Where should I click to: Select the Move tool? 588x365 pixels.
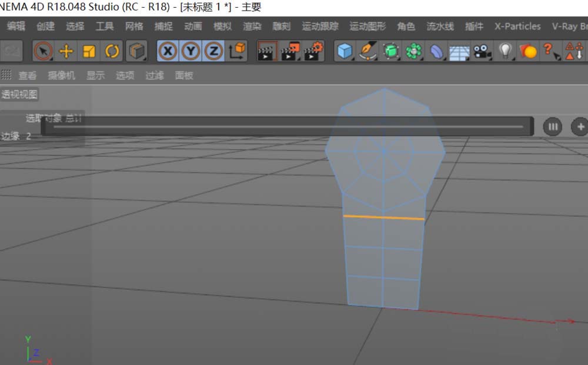pos(66,51)
